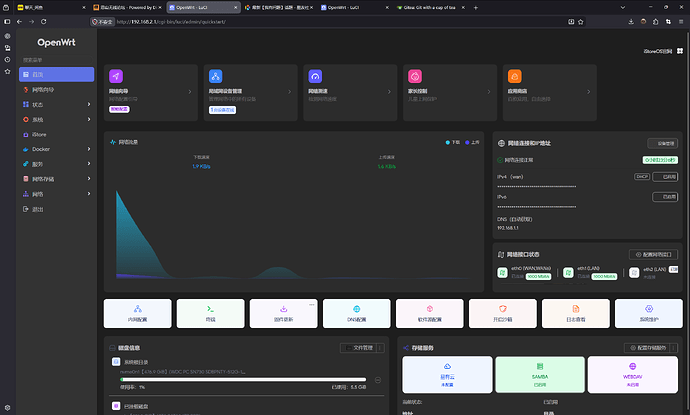Click the nvme0n1 disk usage bar
The height and width of the screenshot is (415, 690).
(x=243, y=379)
